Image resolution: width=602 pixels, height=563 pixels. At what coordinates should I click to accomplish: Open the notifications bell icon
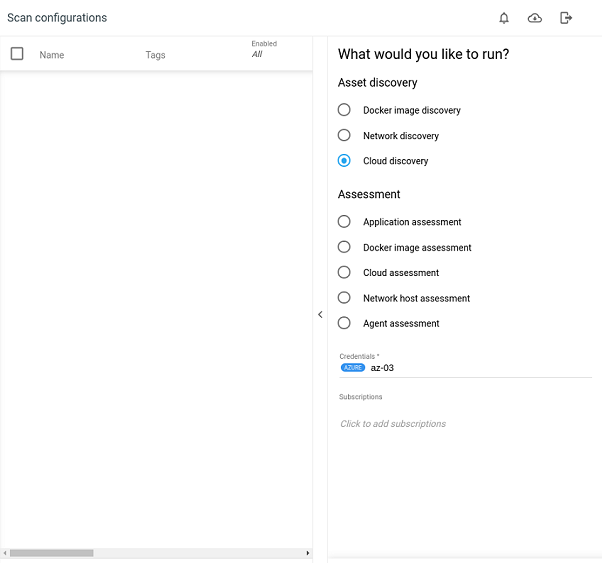(x=504, y=18)
